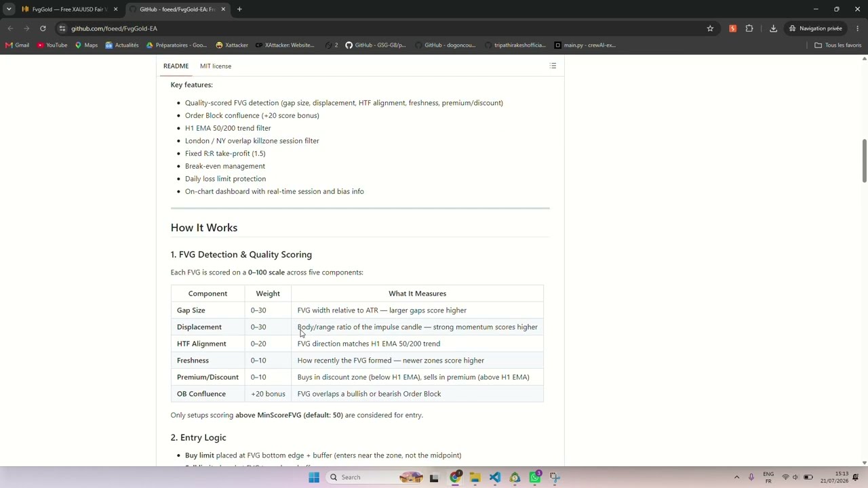Click the address bar URL

coord(114,28)
